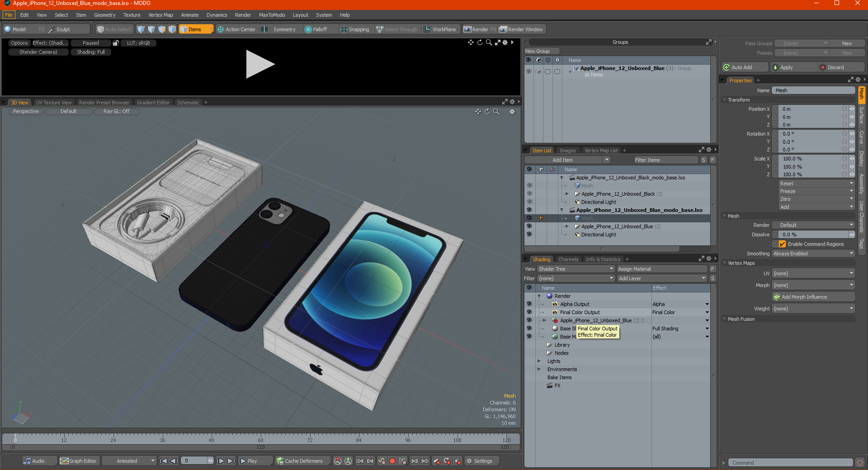Click the Play button on timeline

255,461
